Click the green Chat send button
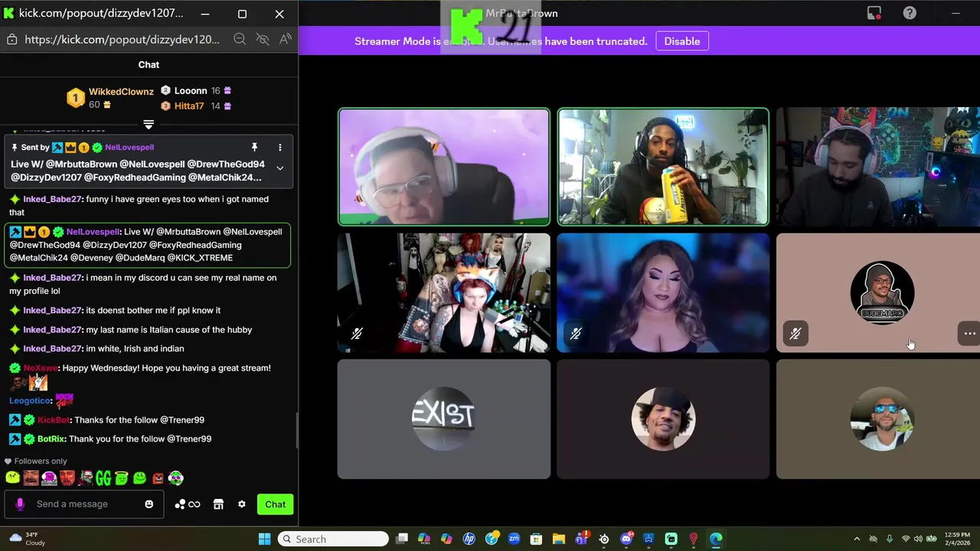980x551 pixels. coord(275,504)
